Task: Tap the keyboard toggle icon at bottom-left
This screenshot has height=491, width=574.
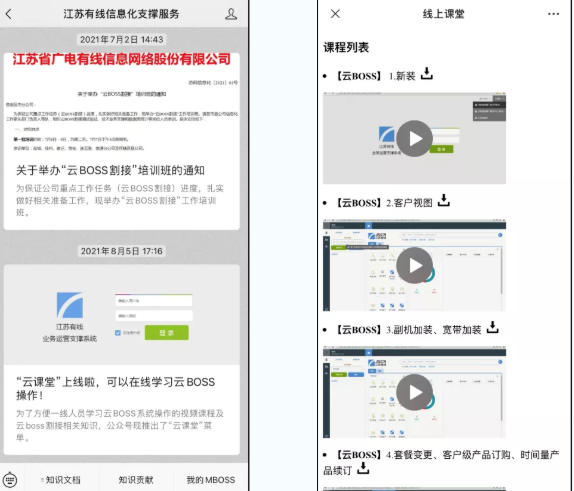Action: coord(10,479)
